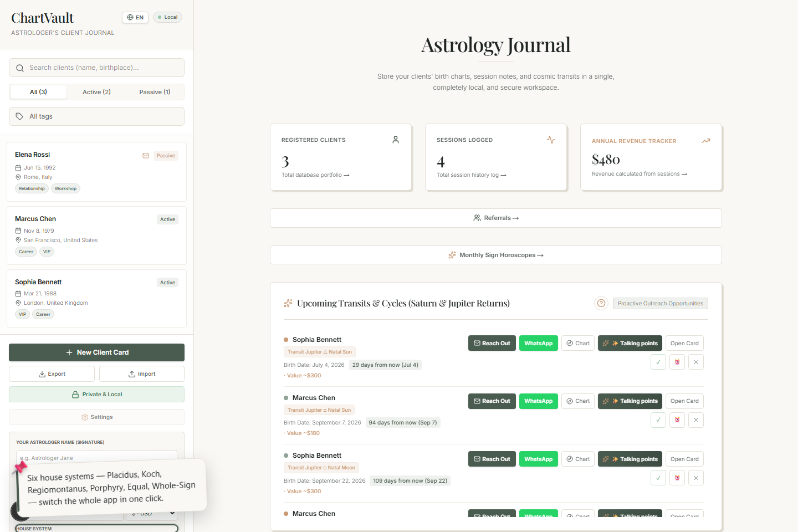Click the astrologer name signature field
Screen dimensions: 798x532
tap(96, 458)
